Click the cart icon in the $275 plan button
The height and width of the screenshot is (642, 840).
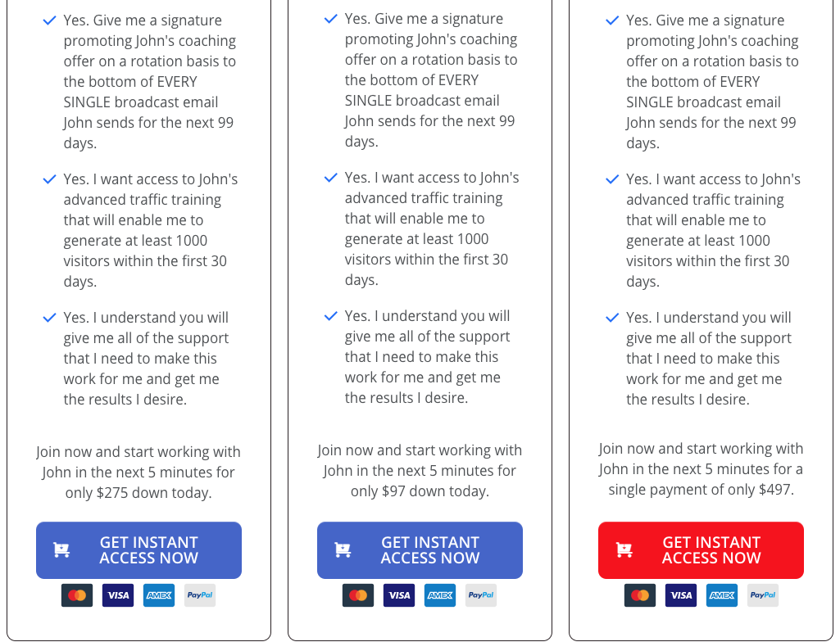[61, 550]
